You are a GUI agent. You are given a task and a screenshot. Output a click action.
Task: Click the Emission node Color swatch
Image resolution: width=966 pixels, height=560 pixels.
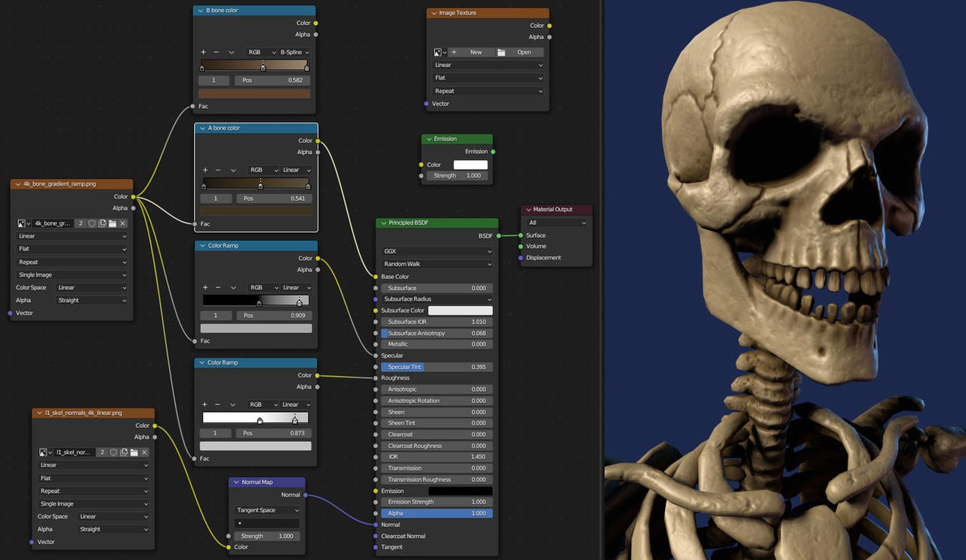pos(470,165)
